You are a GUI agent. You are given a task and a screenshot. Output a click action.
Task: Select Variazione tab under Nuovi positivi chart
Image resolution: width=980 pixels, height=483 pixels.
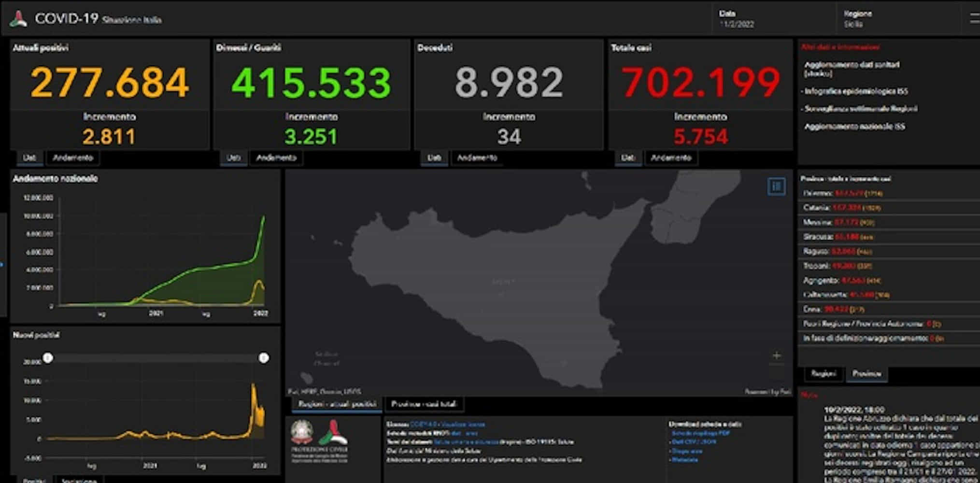coord(79,481)
